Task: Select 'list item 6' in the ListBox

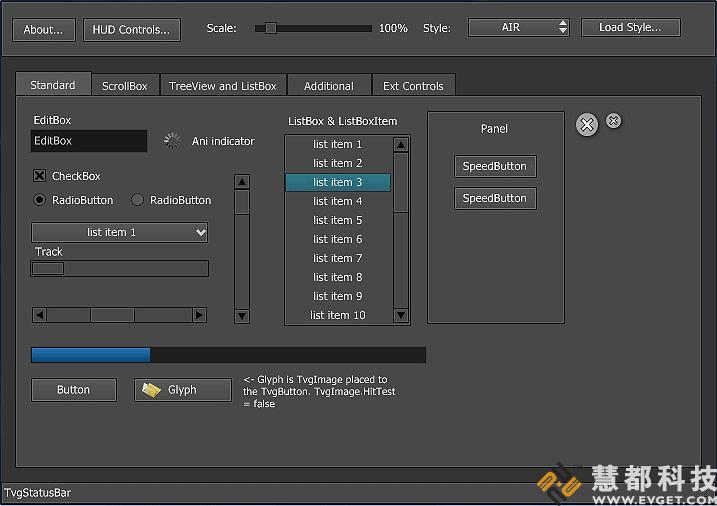Action: [x=338, y=239]
